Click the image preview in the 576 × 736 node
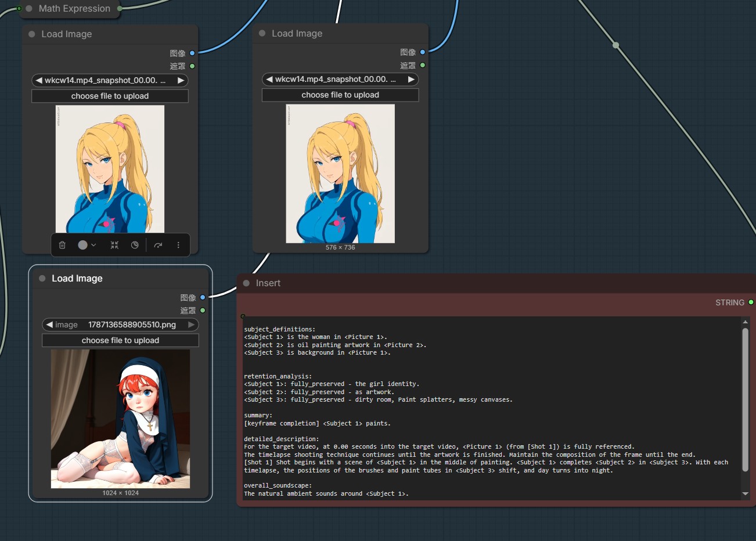Image resolution: width=756 pixels, height=541 pixels. pyautogui.click(x=340, y=174)
